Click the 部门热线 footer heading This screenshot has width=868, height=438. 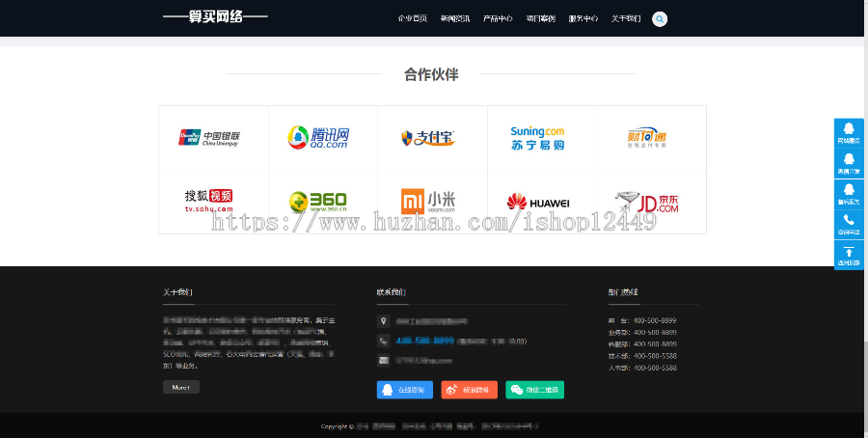click(x=623, y=292)
